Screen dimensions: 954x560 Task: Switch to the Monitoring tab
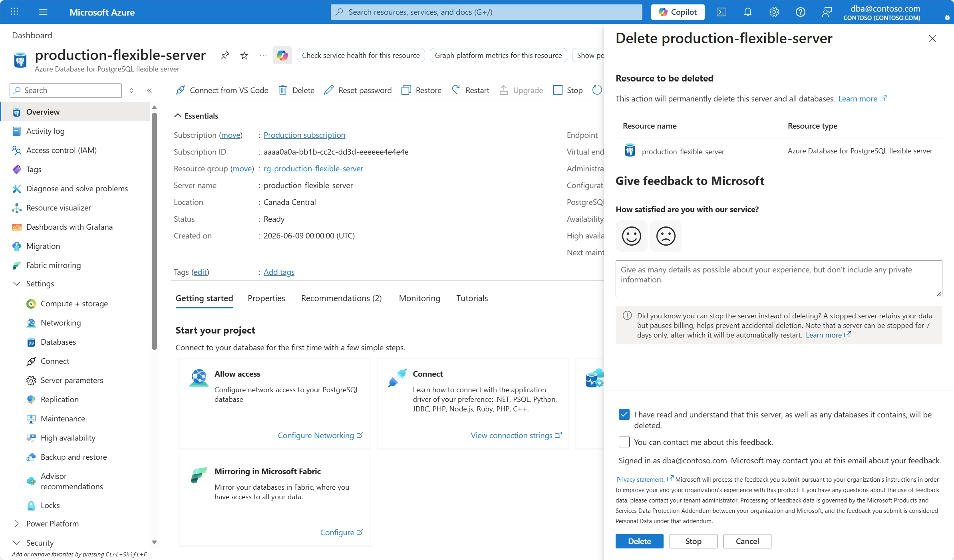point(419,298)
